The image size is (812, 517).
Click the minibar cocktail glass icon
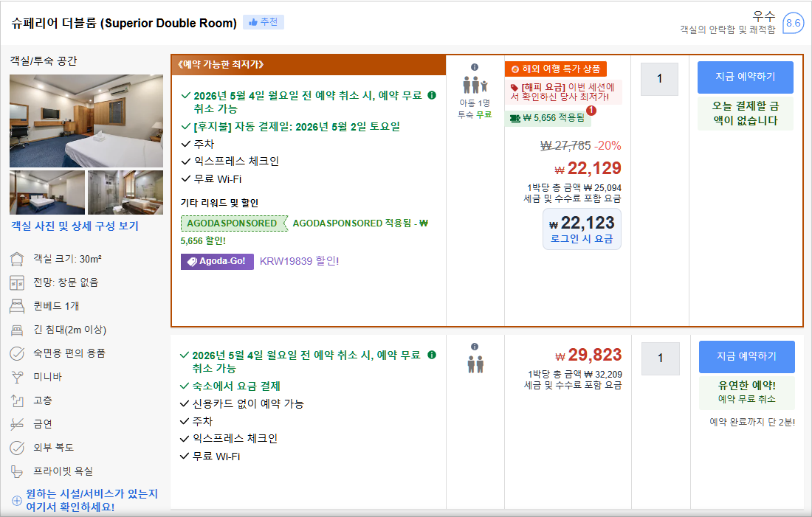(x=17, y=378)
